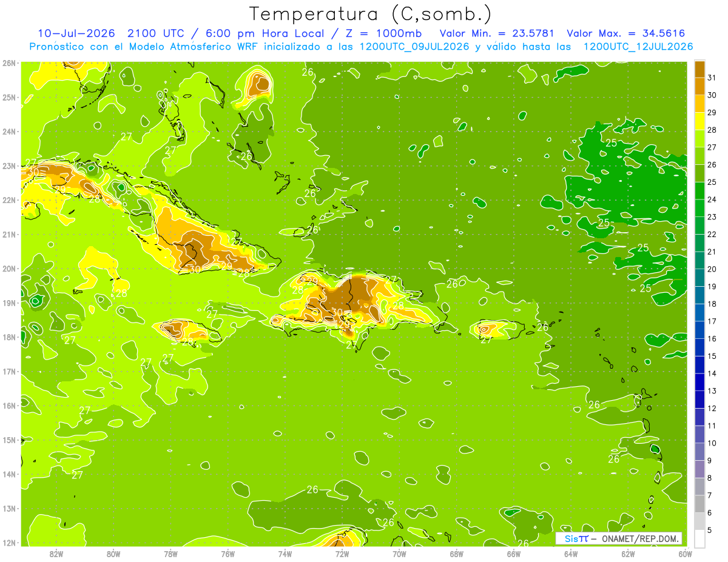The width and height of the screenshot is (728, 562).
Task: Click the 16N latitude axis label
Action: [x=9, y=406]
